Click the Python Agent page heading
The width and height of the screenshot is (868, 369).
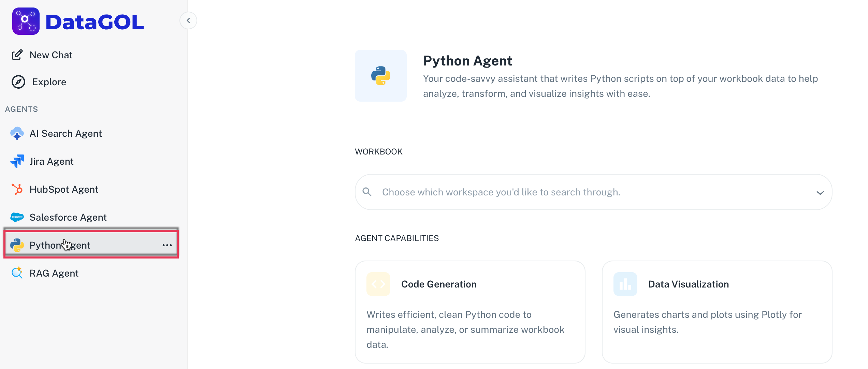(467, 61)
